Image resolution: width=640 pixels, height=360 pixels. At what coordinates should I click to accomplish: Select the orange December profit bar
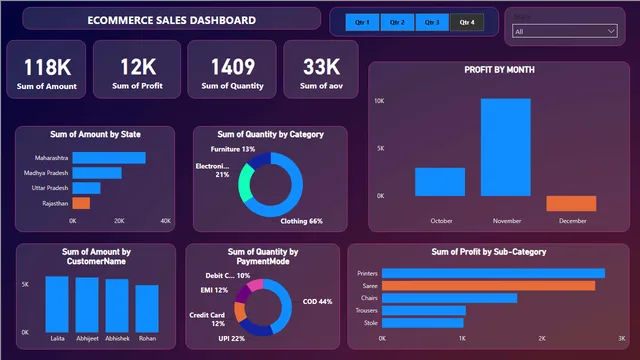pyautogui.click(x=571, y=204)
